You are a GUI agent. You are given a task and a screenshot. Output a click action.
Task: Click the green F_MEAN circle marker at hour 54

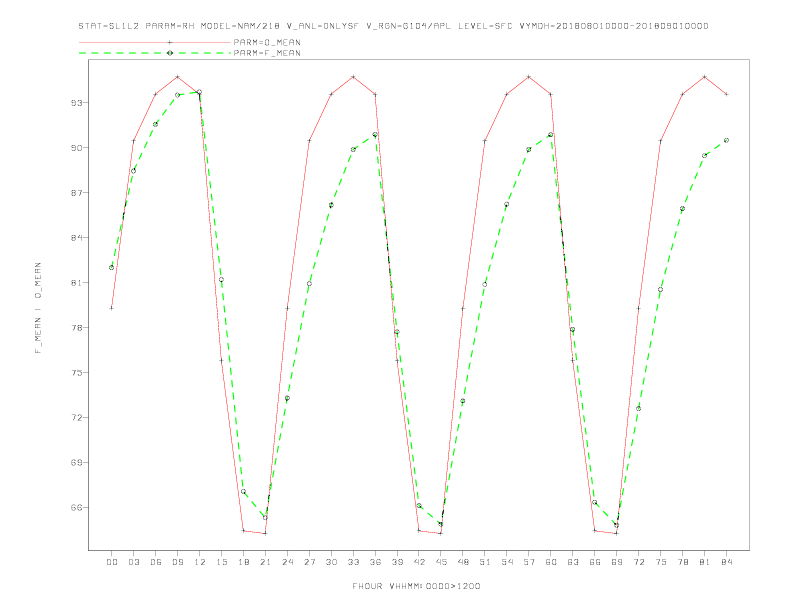[x=507, y=205]
